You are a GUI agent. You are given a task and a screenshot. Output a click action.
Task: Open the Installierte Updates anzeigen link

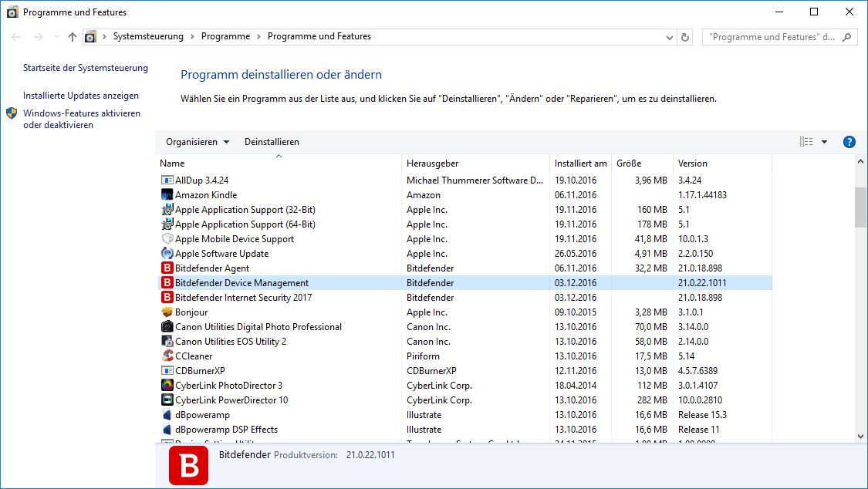pos(81,96)
